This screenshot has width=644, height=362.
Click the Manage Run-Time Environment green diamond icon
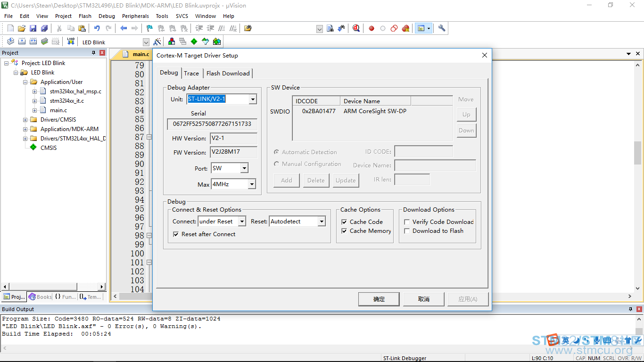(194, 41)
